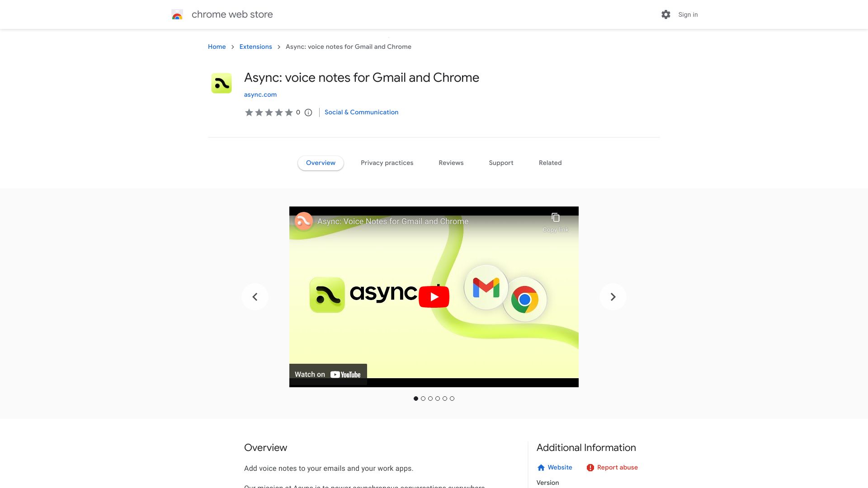Click the async.com website link
Image resolution: width=868 pixels, height=488 pixels.
click(260, 94)
